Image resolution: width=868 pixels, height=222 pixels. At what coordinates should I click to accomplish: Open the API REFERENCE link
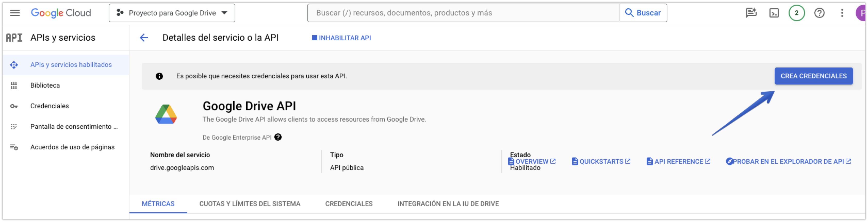[x=678, y=161]
